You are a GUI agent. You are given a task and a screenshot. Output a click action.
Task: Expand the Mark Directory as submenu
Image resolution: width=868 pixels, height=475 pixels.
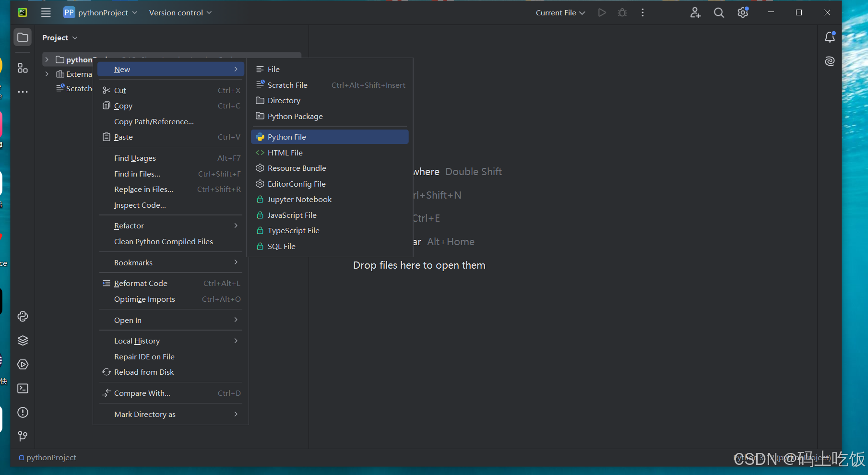[x=171, y=414]
